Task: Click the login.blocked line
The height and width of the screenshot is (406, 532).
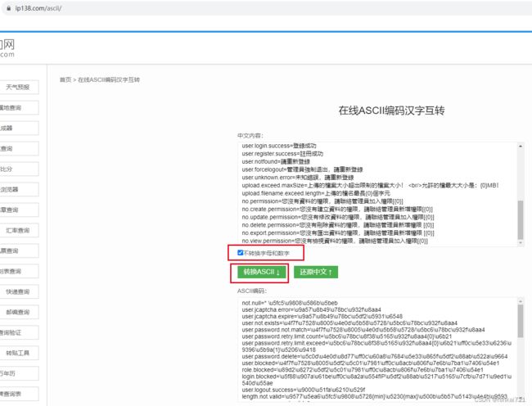Action: click(376, 380)
